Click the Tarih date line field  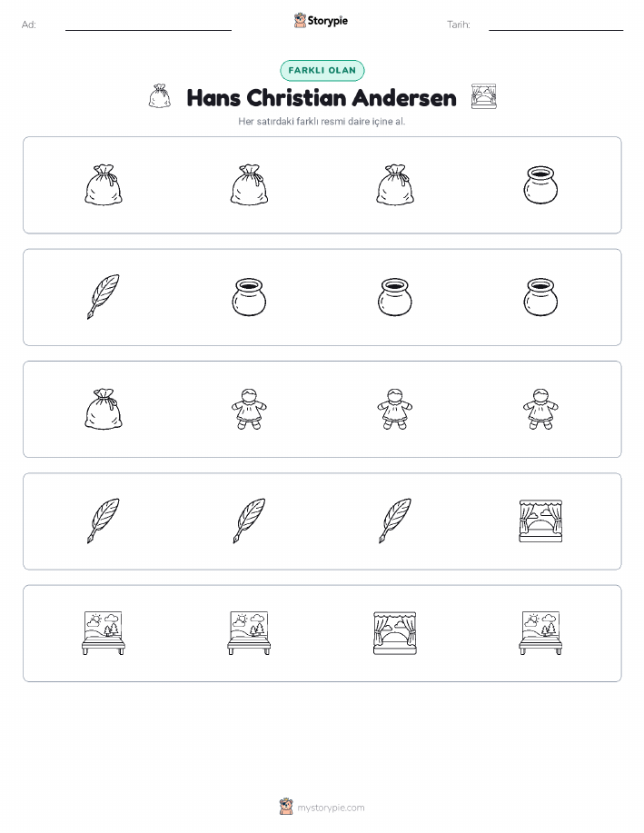(x=556, y=25)
